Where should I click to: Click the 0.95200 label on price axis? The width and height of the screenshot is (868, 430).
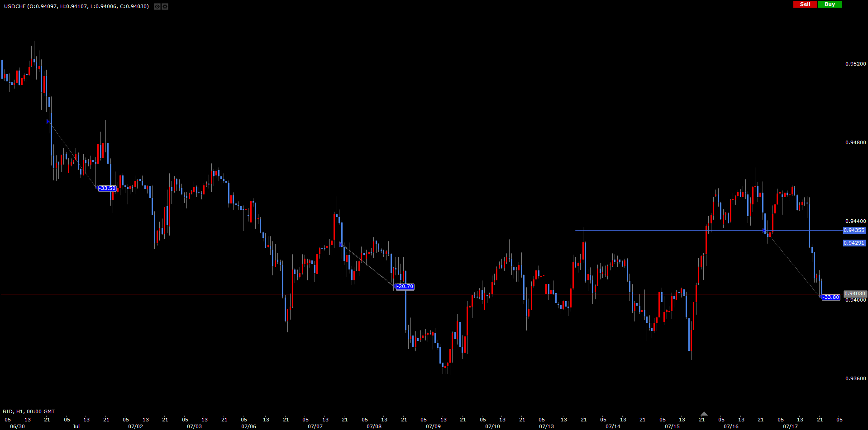pyautogui.click(x=855, y=64)
